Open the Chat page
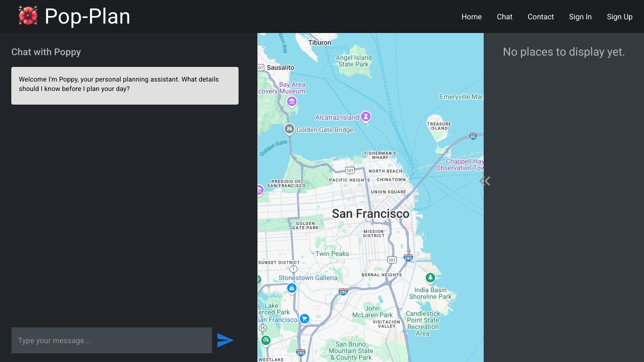Screen dimensions: 644x362 [x=504, y=16]
